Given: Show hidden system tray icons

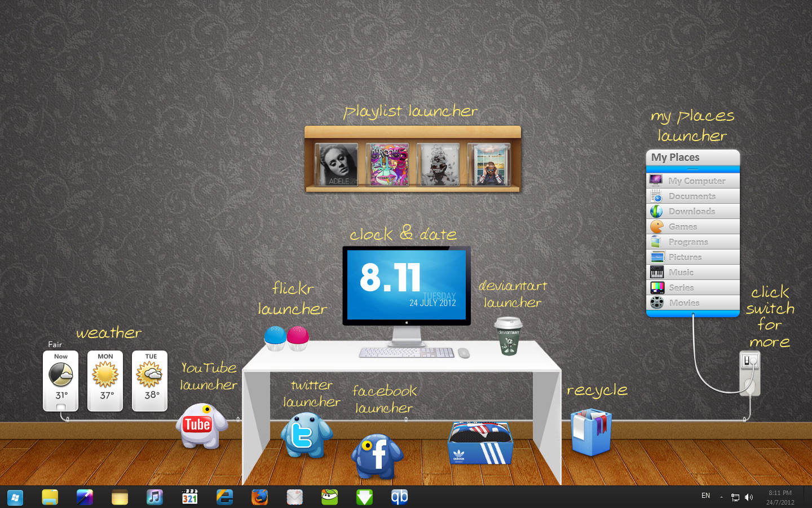Looking at the screenshot, I should (721, 497).
